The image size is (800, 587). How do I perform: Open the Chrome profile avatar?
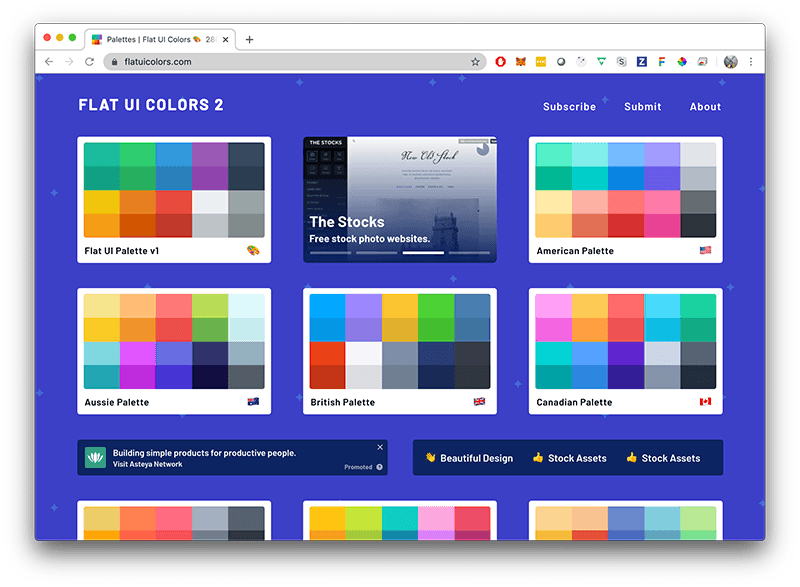(x=731, y=62)
